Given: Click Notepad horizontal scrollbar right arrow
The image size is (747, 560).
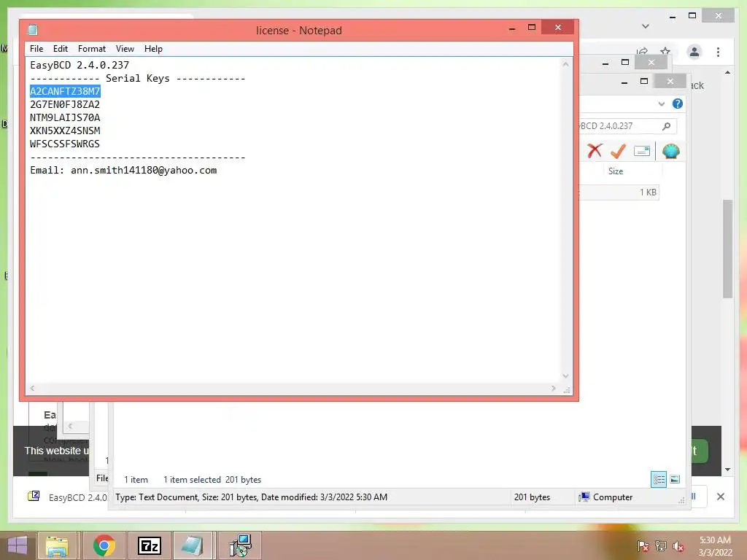Looking at the screenshot, I should [553, 388].
